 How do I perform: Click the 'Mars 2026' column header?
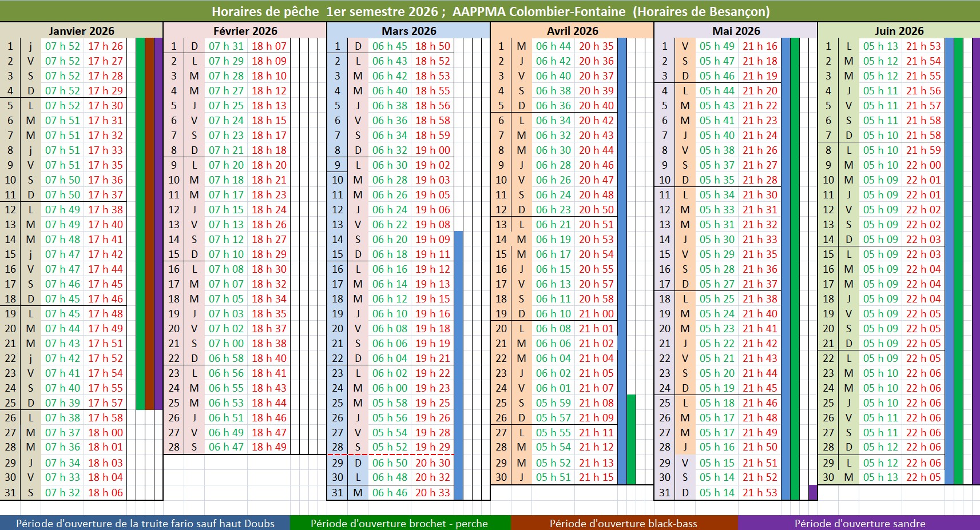tap(408, 31)
